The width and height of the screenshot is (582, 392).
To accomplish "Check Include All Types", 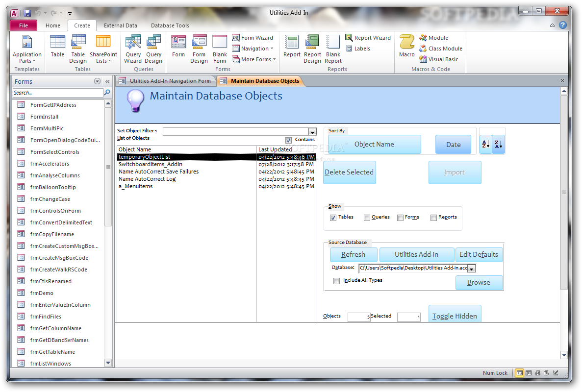I will pos(336,281).
